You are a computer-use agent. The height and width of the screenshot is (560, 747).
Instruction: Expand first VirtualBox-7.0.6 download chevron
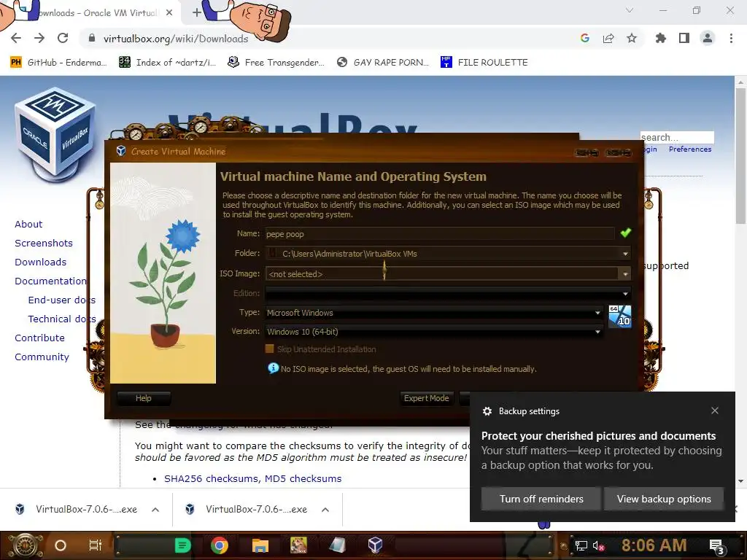(x=155, y=510)
